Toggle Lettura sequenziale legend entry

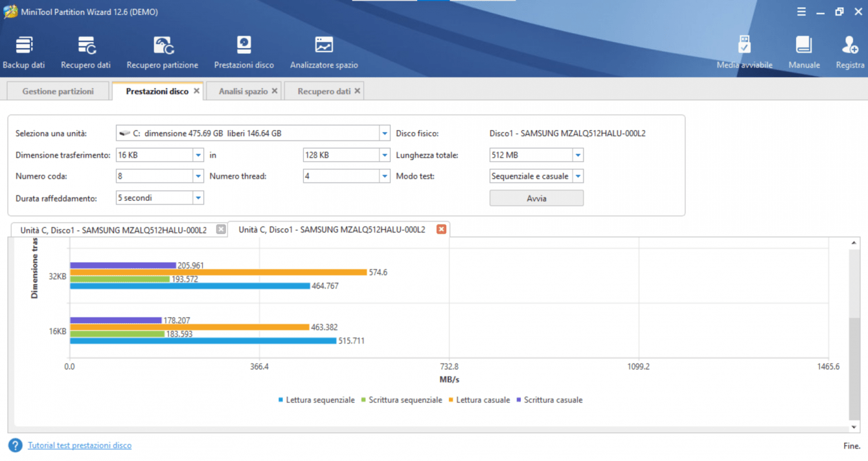317,400
